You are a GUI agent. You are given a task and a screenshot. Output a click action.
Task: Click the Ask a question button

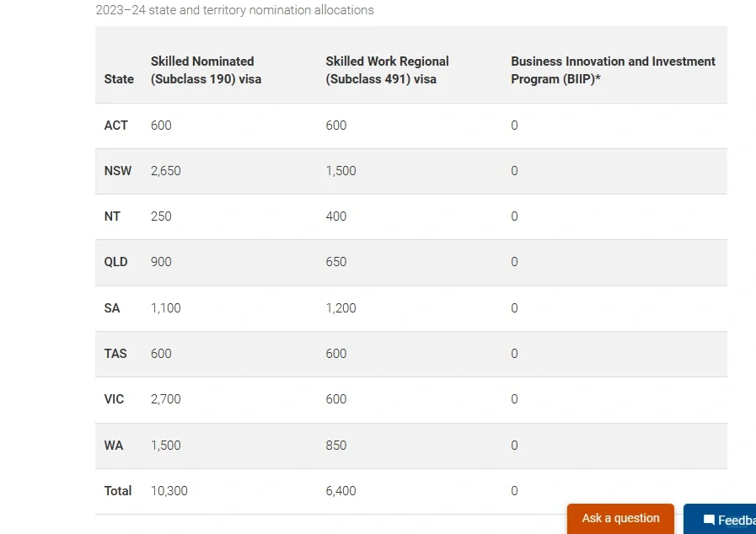coord(620,519)
